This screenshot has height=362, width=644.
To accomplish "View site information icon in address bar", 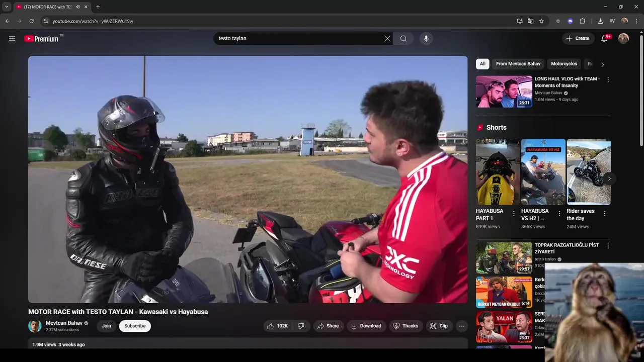I will click(x=46, y=21).
